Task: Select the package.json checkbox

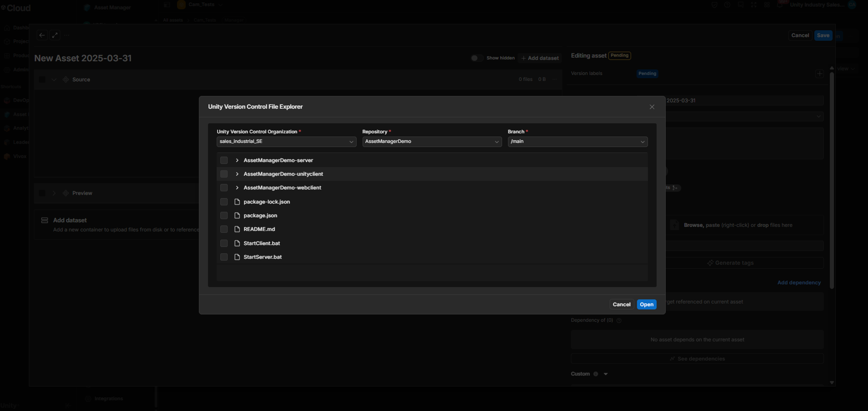Action: pyautogui.click(x=224, y=216)
